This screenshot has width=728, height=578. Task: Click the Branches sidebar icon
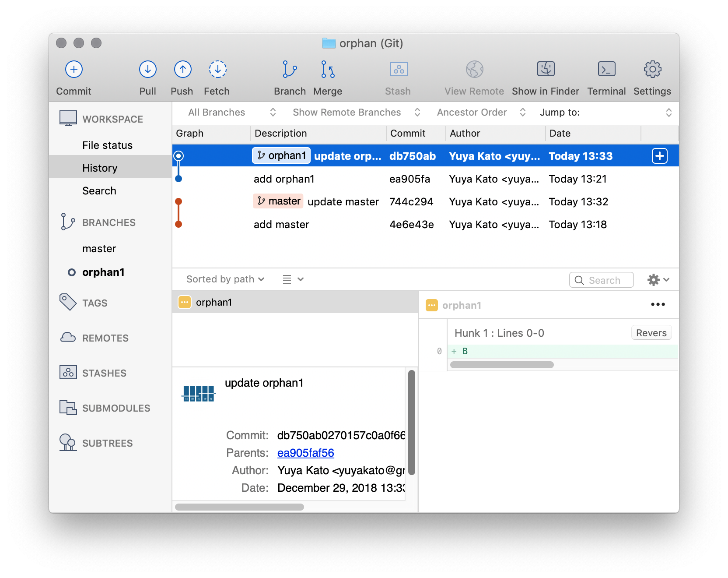click(68, 222)
